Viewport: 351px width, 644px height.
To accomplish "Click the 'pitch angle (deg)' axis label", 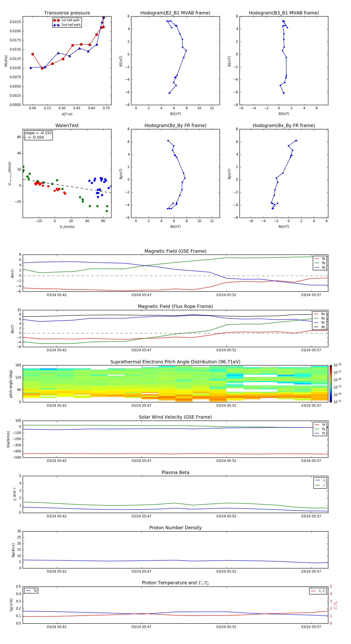I will (x=11, y=384).
